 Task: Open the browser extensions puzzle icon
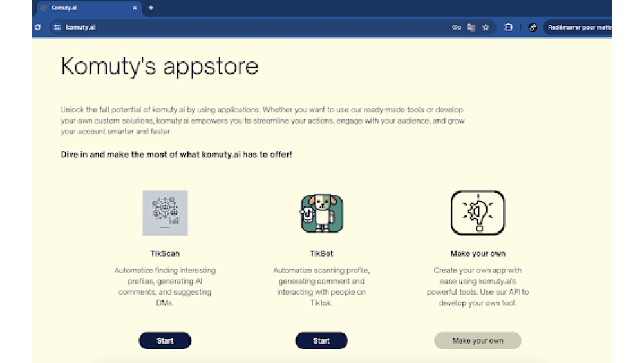tap(508, 27)
